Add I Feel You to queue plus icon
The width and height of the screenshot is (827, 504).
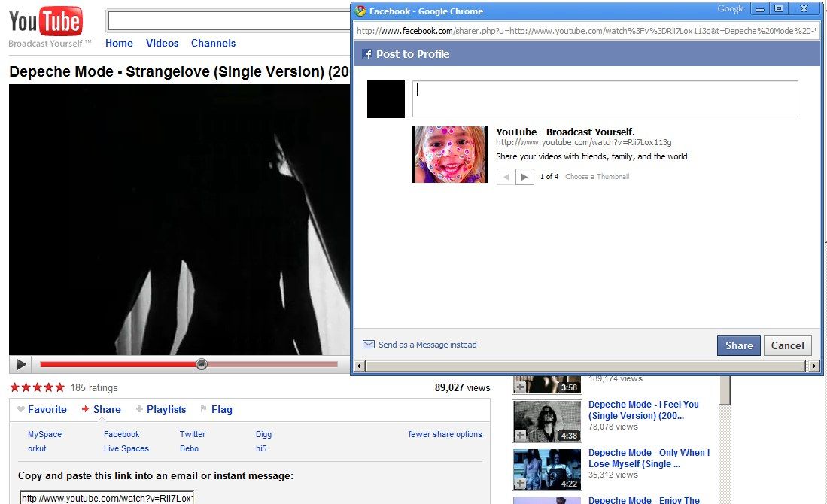[x=521, y=435]
